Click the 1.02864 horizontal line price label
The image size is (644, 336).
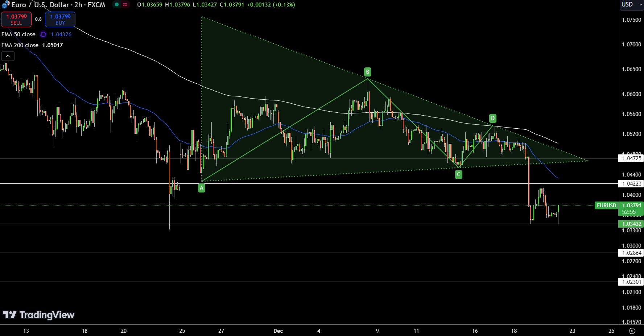click(631, 253)
